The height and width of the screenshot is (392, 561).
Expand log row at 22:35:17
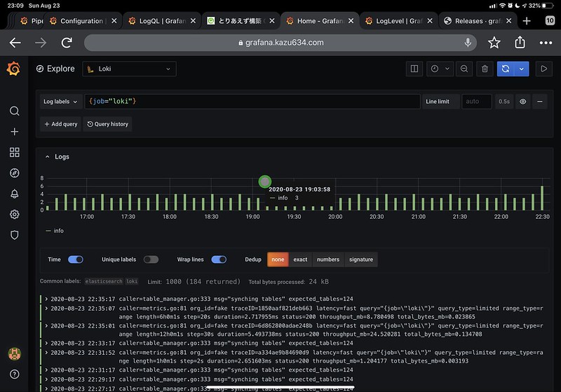[46, 299]
